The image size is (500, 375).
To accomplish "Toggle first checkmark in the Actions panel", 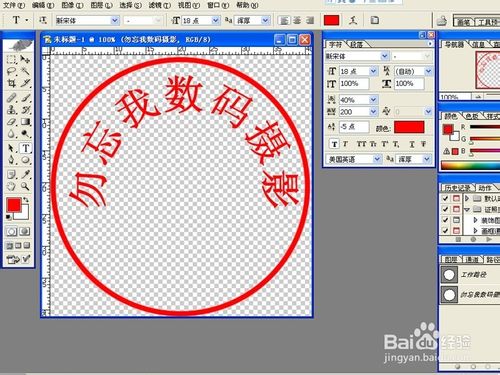I will pos(445,199).
